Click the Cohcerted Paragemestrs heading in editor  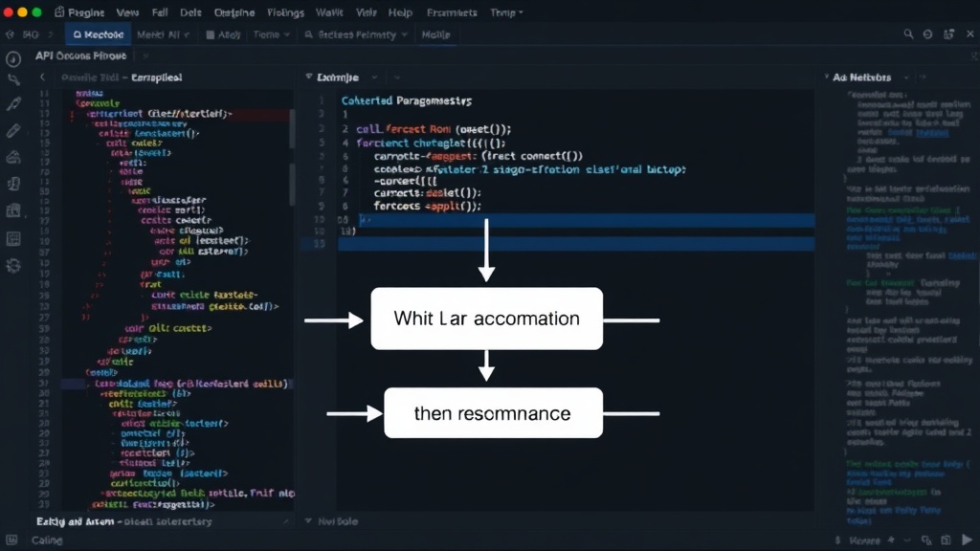click(x=406, y=100)
